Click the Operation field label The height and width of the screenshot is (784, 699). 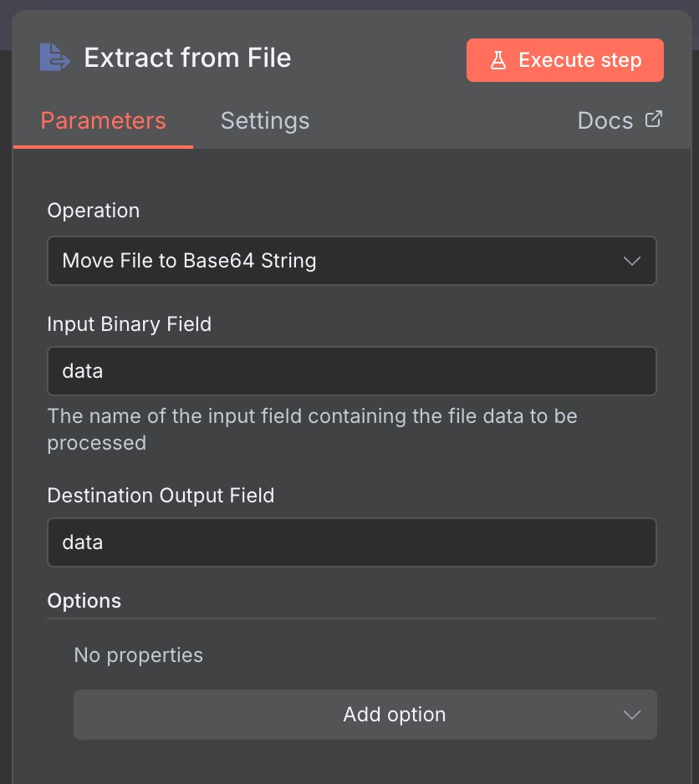(x=94, y=211)
